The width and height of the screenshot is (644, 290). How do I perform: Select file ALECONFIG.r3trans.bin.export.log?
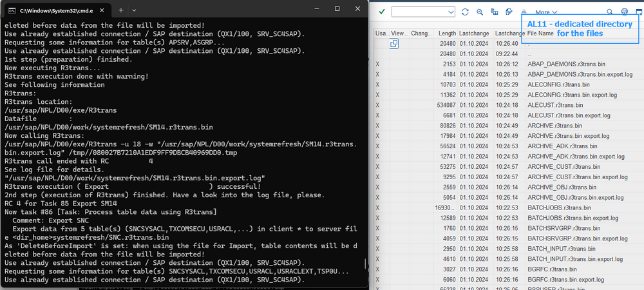(x=572, y=95)
